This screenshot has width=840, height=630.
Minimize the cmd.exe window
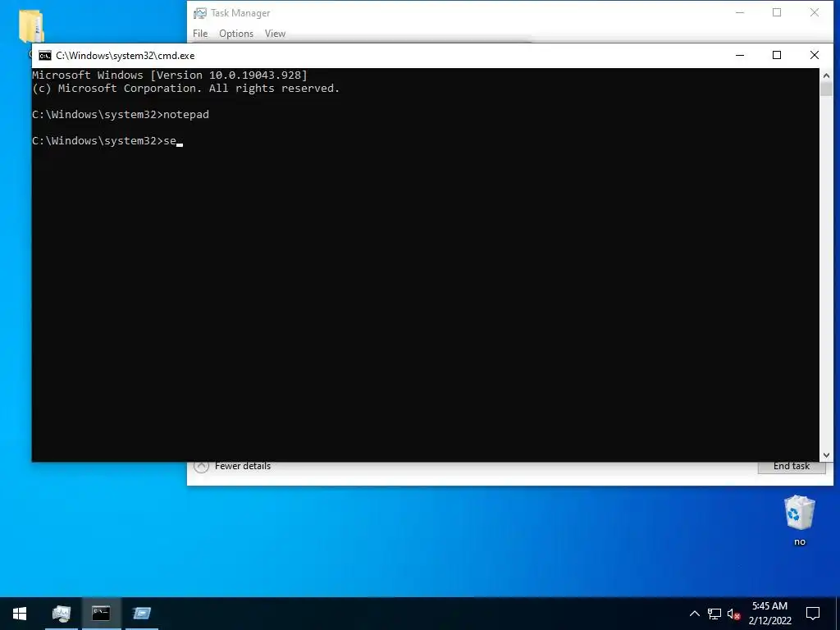[x=740, y=55]
